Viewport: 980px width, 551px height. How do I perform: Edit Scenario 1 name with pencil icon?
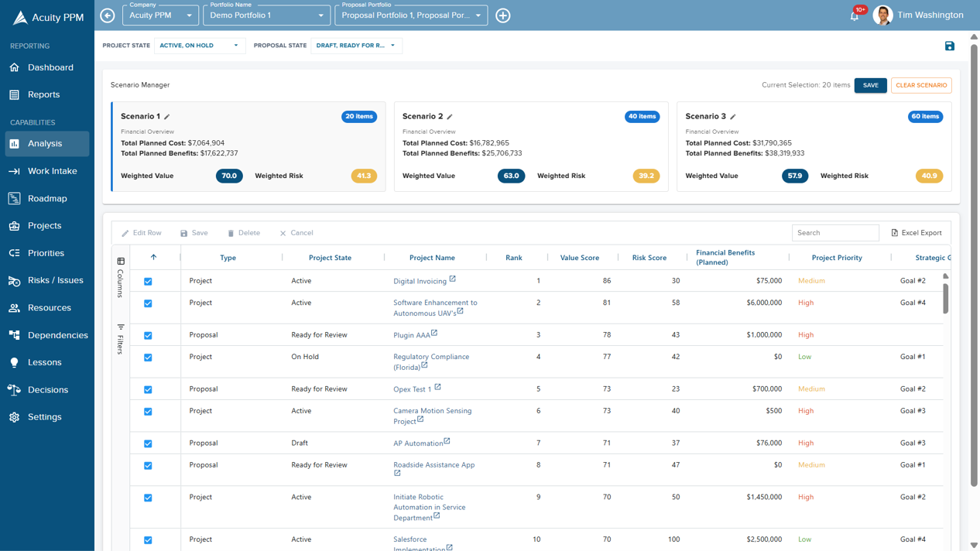tap(167, 117)
